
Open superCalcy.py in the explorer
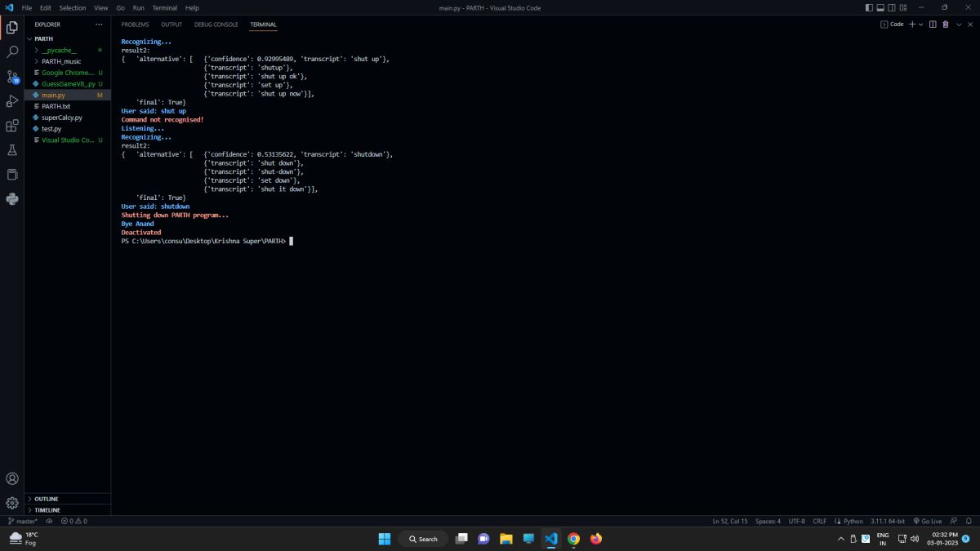click(x=68, y=118)
